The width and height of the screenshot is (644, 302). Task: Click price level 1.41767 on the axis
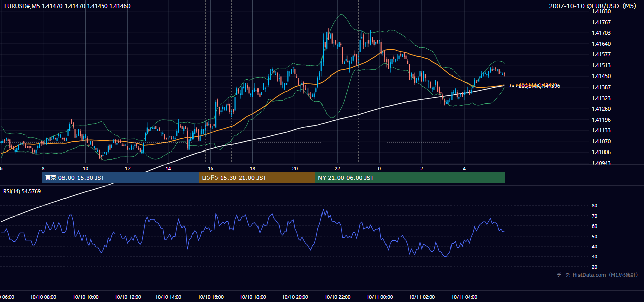coord(601,22)
